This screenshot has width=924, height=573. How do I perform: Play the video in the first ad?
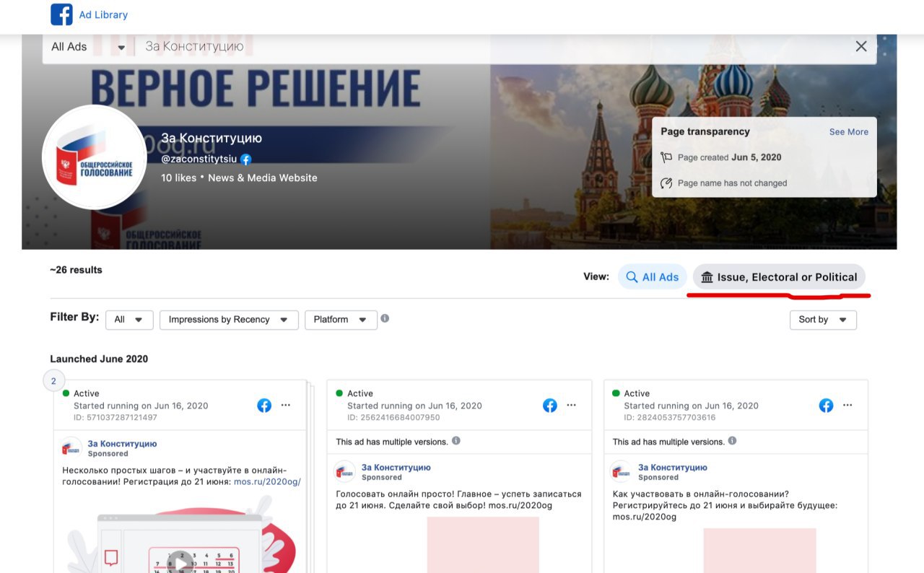pyautogui.click(x=180, y=562)
